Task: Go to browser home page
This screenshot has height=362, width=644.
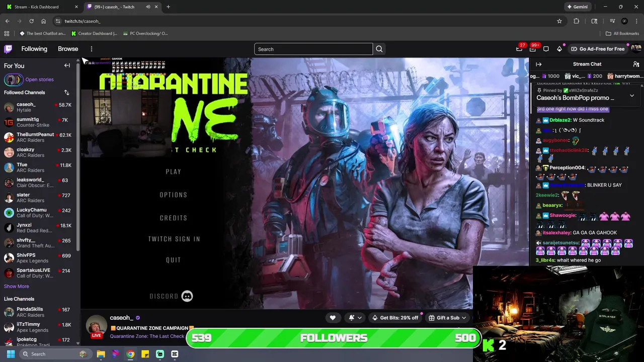Action: 43,21
